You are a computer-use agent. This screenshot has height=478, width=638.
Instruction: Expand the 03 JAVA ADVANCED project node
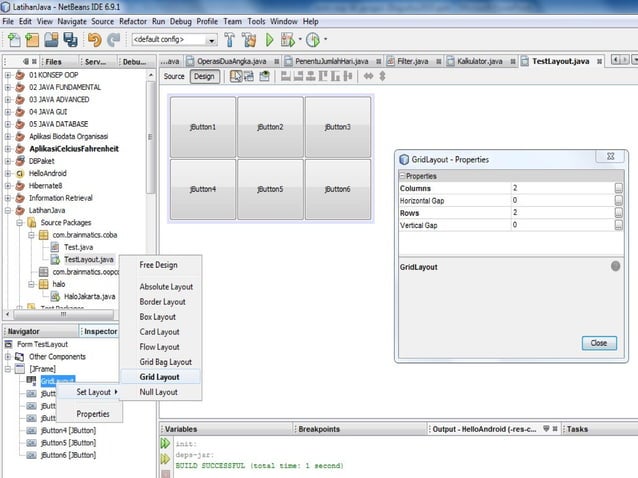(8, 100)
